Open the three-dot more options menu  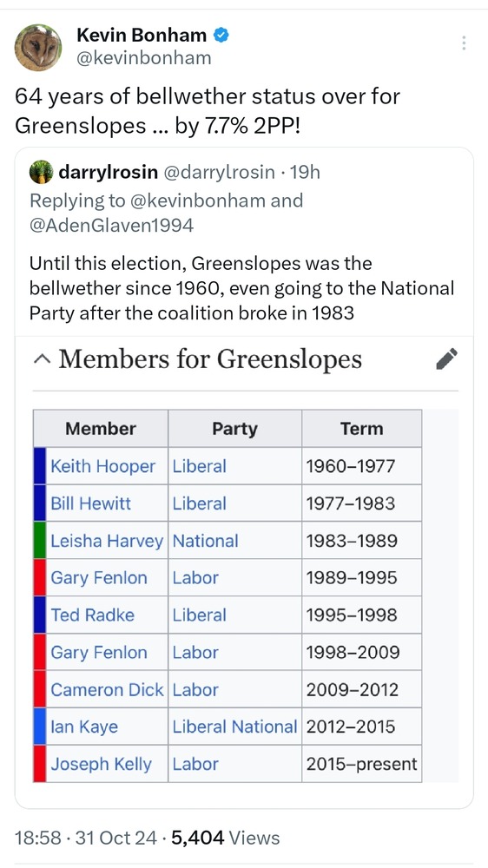tap(464, 43)
